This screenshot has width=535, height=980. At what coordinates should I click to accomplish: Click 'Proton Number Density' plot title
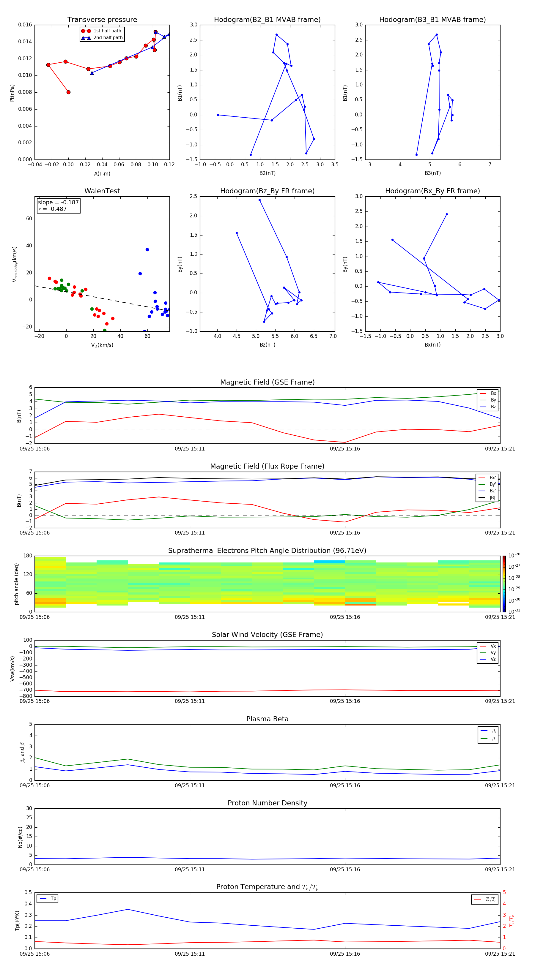pyautogui.click(x=267, y=803)
